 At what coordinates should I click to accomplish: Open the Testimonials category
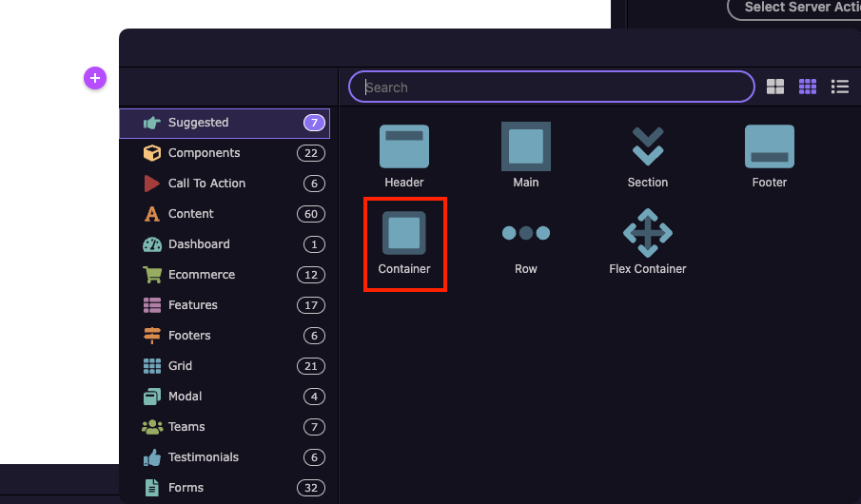click(x=224, y=457)
